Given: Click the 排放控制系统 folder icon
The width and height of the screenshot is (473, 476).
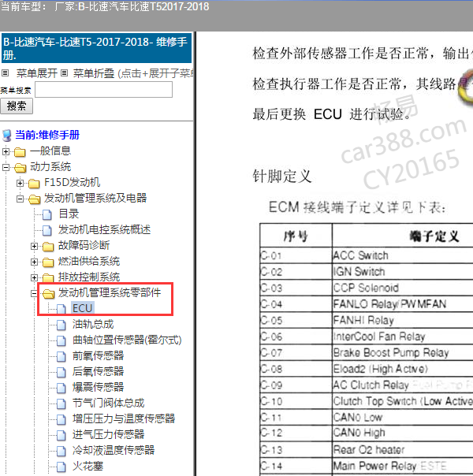Looking at the screenshot, I should pos(48,277).
